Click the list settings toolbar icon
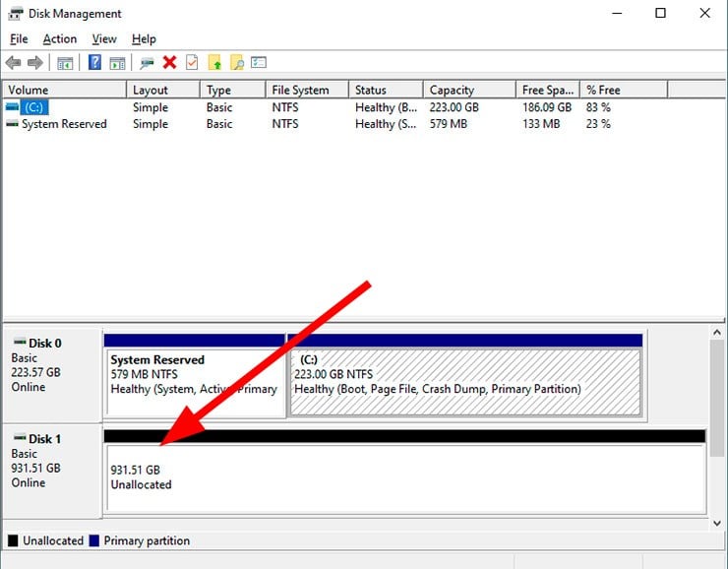Viewport: 728px width, 569px height. click(x=259, y=62)
